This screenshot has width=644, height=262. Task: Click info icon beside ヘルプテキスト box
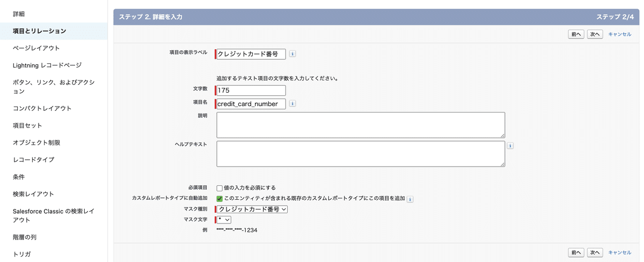(x=510, y=145)
